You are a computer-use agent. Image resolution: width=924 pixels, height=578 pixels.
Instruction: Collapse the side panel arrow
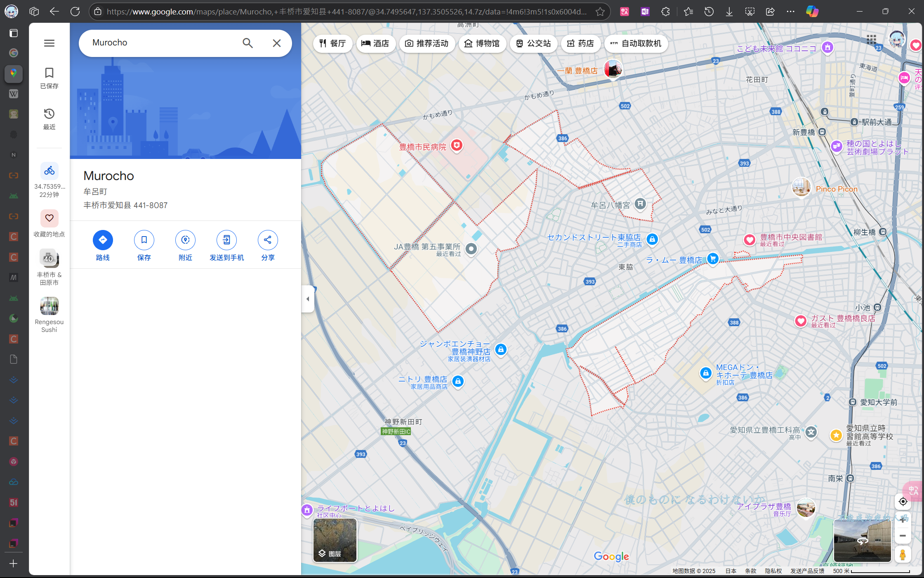(x=307, y=299)
